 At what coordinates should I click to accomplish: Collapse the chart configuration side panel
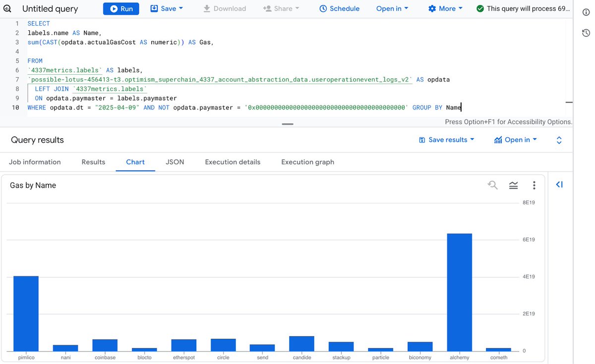pos(559,185)
